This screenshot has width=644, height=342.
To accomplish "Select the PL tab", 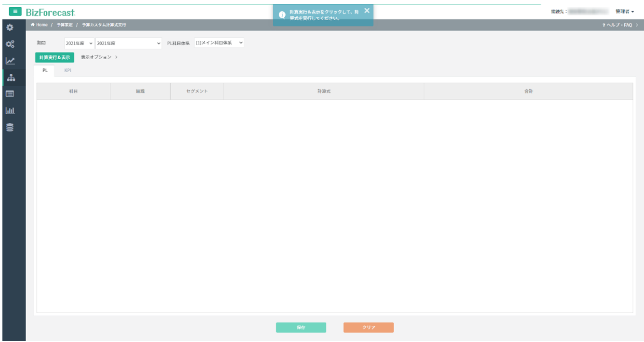I will tap(45, 71).
